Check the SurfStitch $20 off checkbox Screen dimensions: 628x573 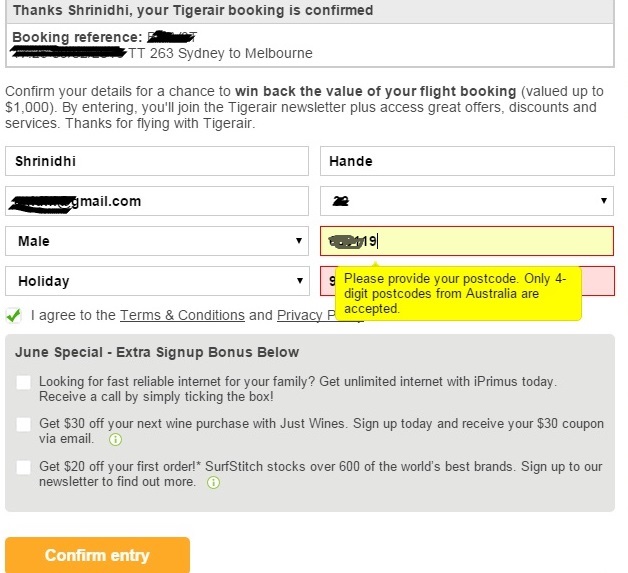pos(24,467)
